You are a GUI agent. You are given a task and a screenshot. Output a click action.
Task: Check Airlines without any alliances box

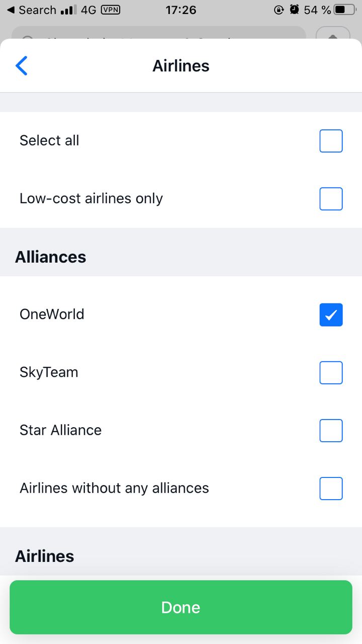(x=331, y=489)
